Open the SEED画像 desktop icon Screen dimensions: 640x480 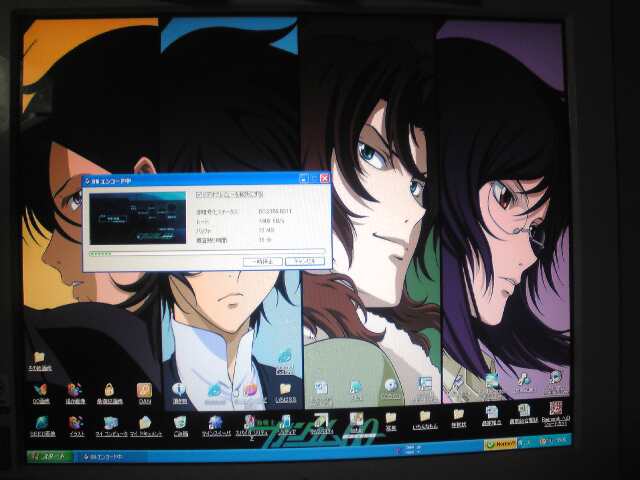[42, 427]
